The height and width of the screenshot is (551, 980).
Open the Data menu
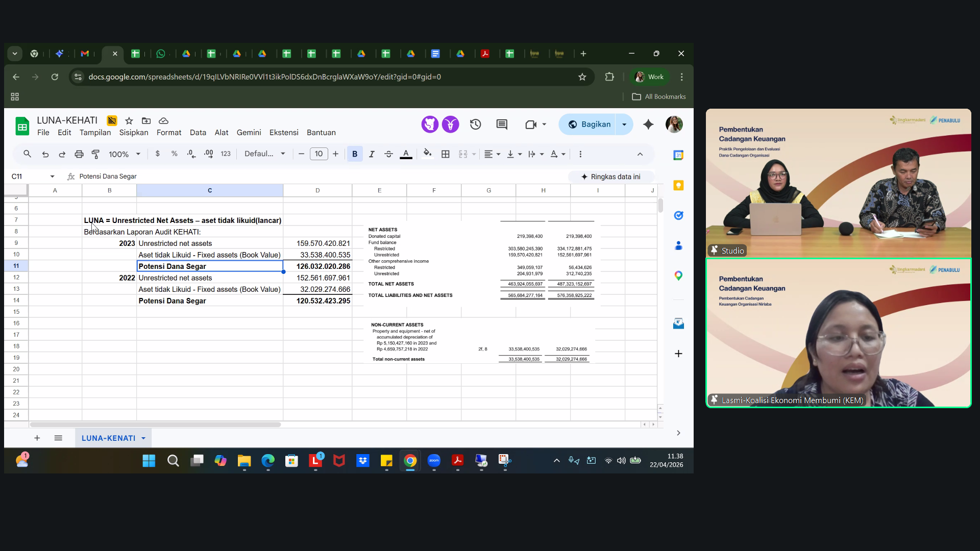coord(198,133)
